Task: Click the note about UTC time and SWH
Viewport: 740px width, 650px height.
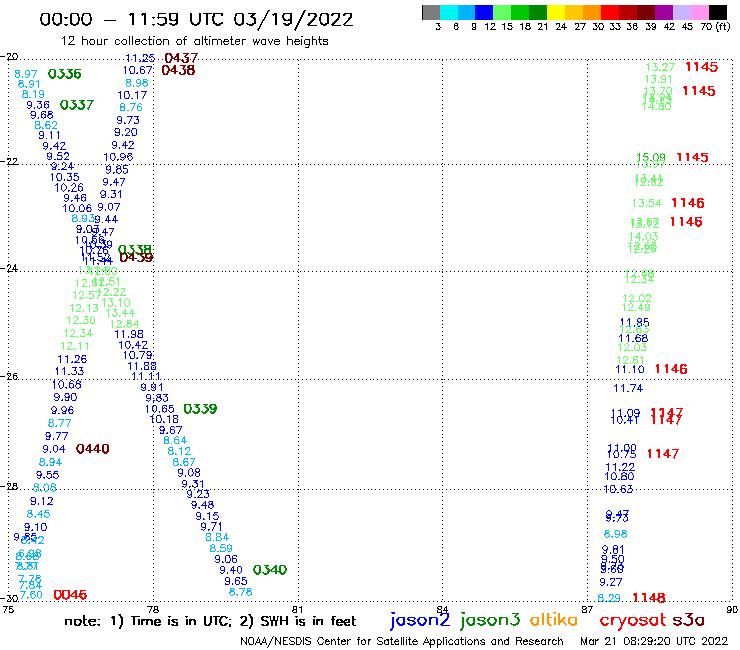Action: (x=210, y=621)
